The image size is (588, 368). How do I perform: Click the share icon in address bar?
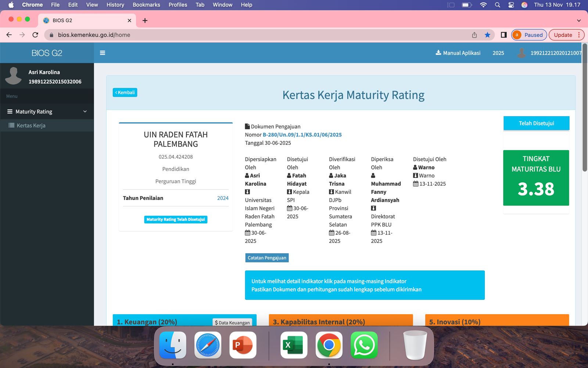(x=474, y=35)
